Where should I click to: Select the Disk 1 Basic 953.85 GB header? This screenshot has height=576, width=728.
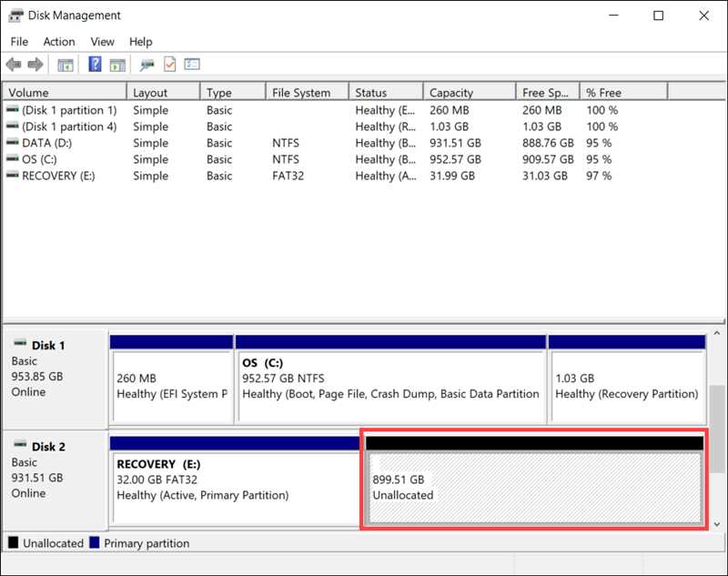(x=55, y=379)
